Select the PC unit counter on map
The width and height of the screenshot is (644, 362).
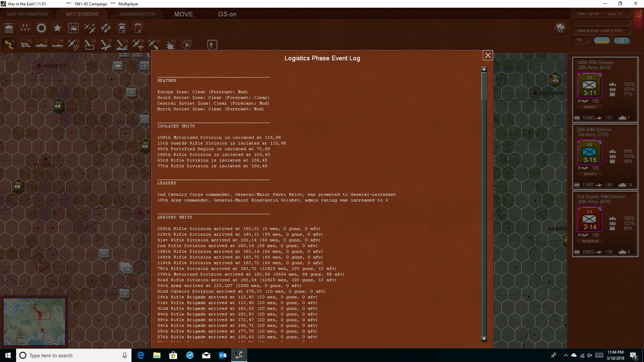click(x=145, y=146)
